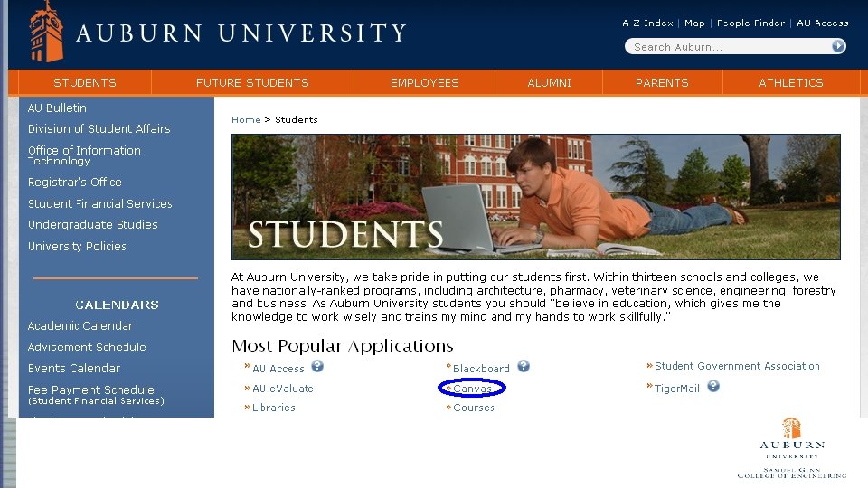
Task: Open help icon next to TigerMail
Action: [713, 386]
